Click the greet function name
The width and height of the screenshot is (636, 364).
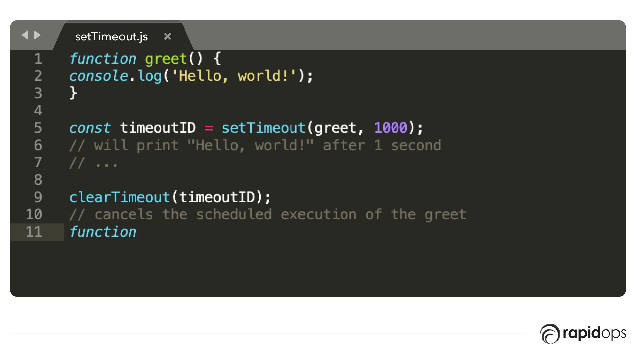click(x=166, y=59)
